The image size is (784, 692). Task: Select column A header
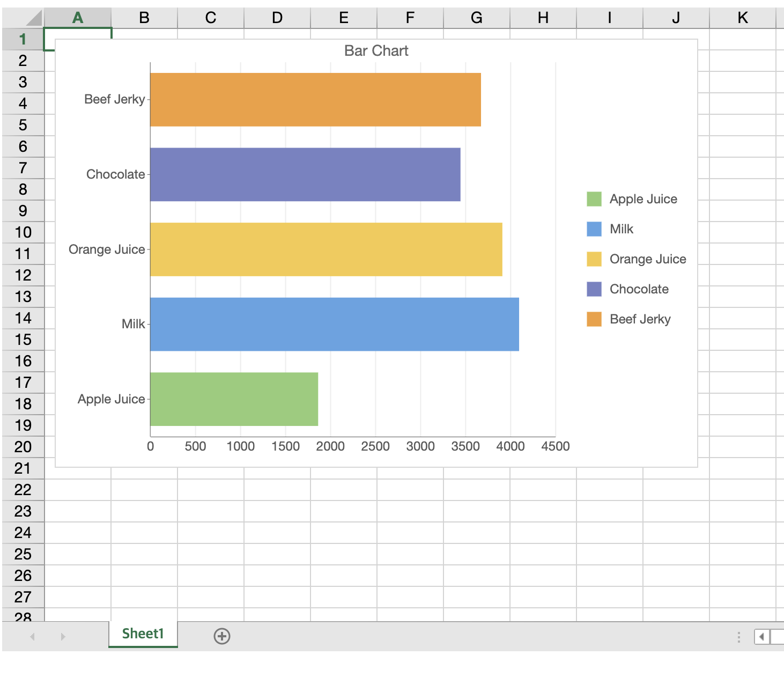point(78,18)
